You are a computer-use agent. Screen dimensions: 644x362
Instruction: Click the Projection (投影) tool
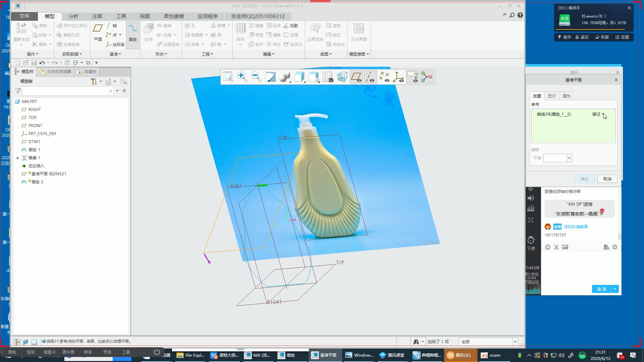pos(291,26)
